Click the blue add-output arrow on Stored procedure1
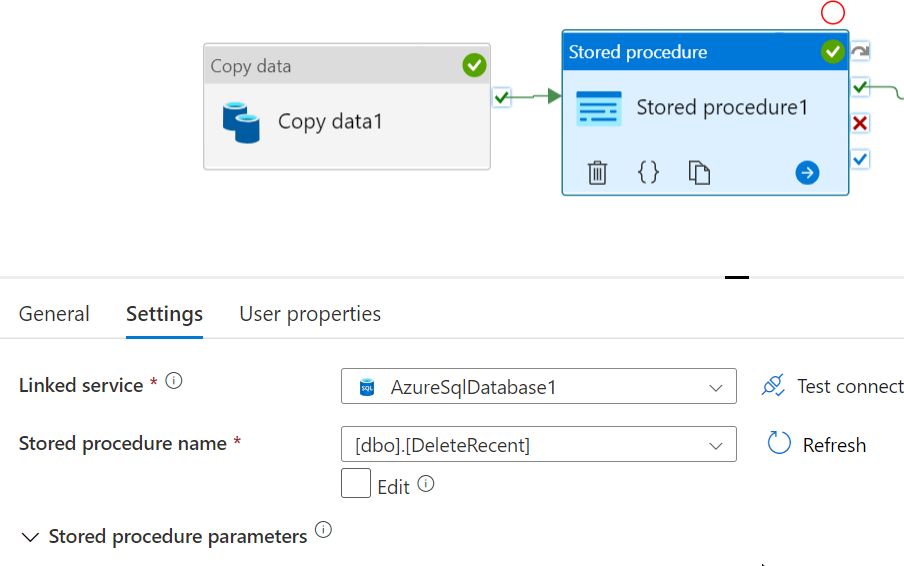 click(807, 172)
